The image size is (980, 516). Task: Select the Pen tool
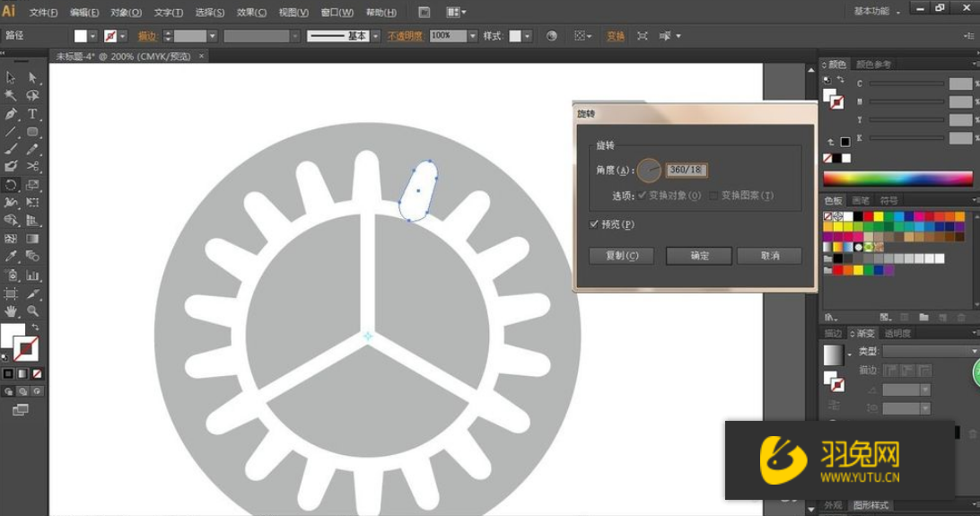(x=11, y=114)
